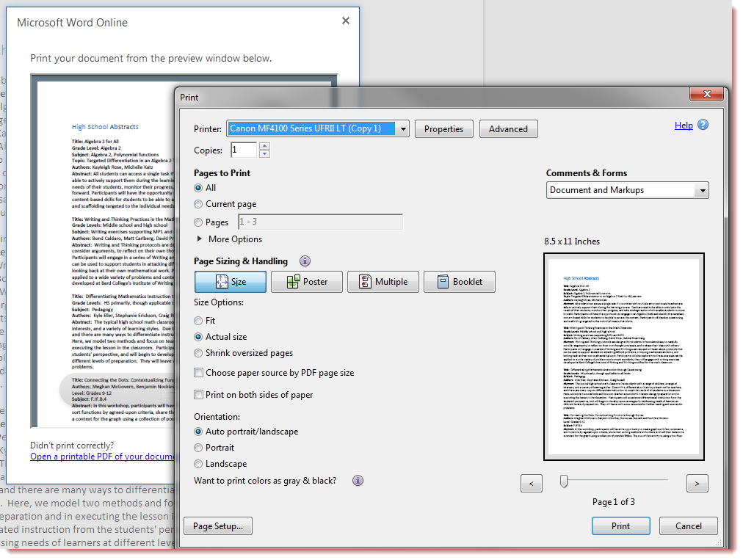Select Portrait orientation
Screen dimensions: 743x560
click(x=198, y=448)
